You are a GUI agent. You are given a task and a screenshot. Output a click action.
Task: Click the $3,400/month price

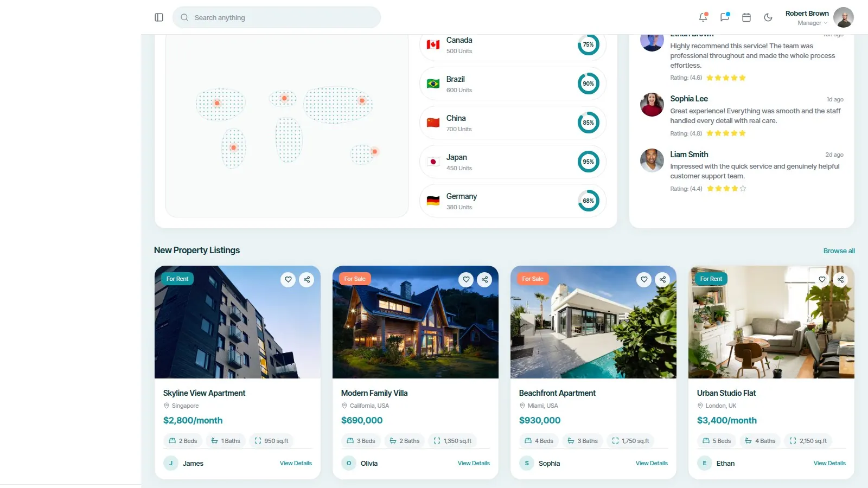click(727, 420)
